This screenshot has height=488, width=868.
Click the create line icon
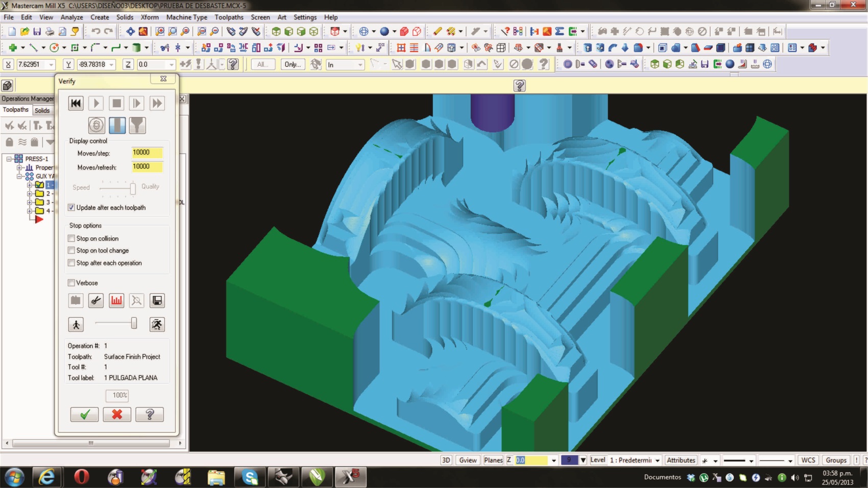click(34, 48)
